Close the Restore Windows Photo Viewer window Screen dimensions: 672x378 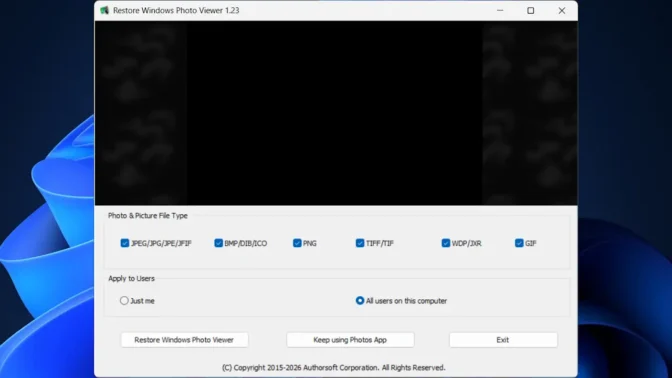pyautogui.click(x=561, y=10)
